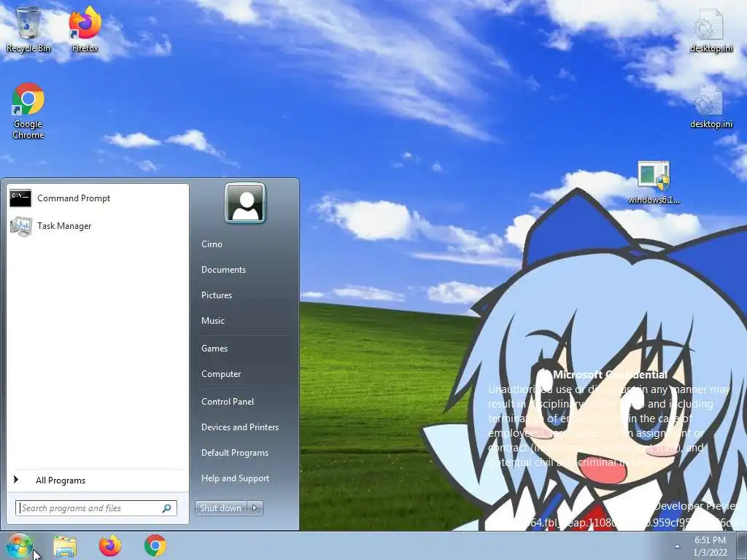This screenshot has height=560, width=747.
Task: Open Google Chrome desktop shortcut
Action: [28, 111]
